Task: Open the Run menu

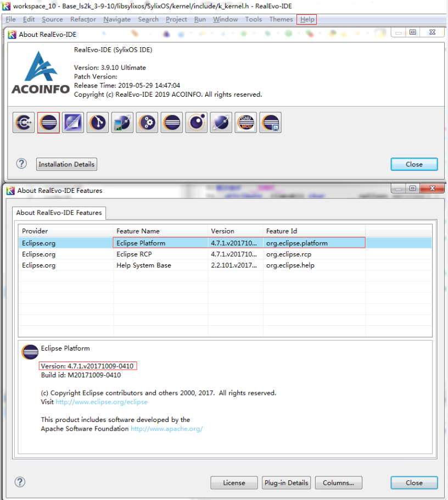Action: click(x=200, y=19)
